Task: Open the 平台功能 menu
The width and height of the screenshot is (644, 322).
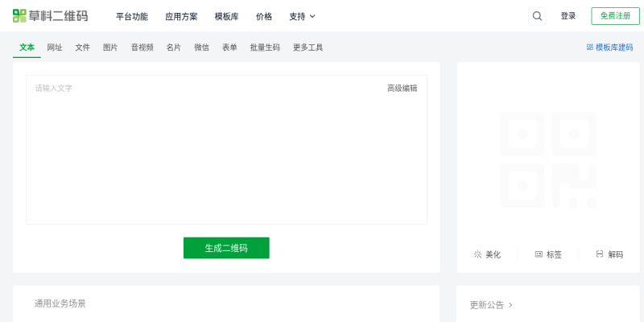Action: 132,16
